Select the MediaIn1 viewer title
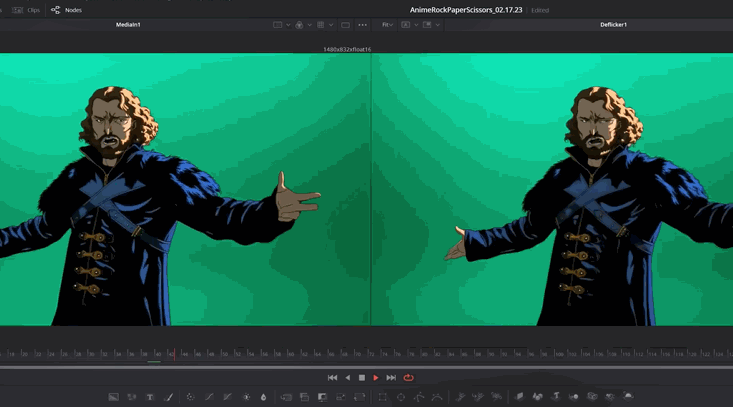This screenshot has width=733, height=407. [128, 25]
